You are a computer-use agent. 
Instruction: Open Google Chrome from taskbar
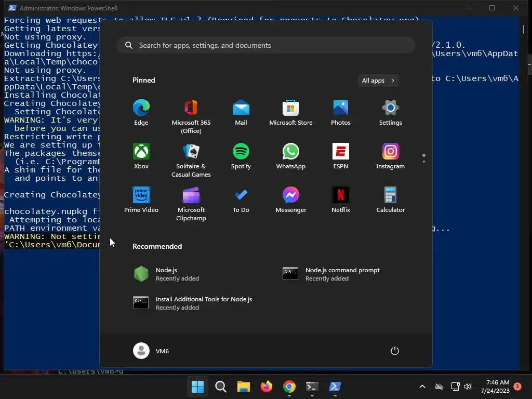click(289, 387)
